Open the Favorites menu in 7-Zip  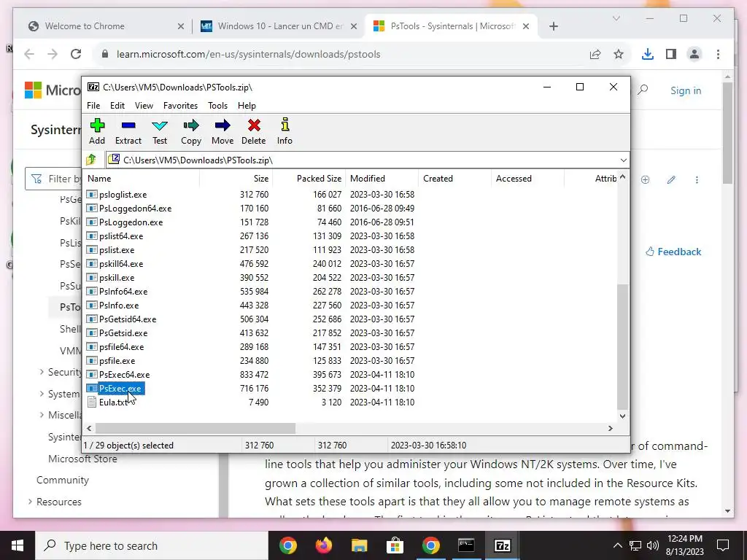[x=181, y=106]
